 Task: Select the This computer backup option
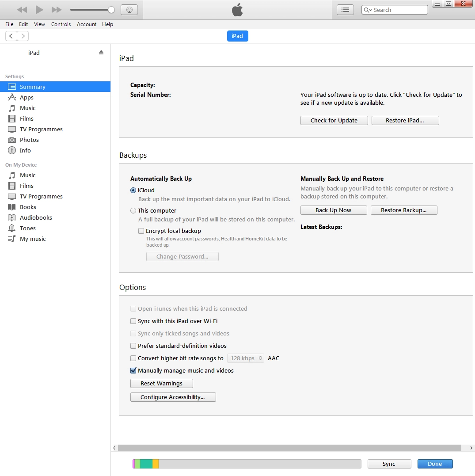133,211
